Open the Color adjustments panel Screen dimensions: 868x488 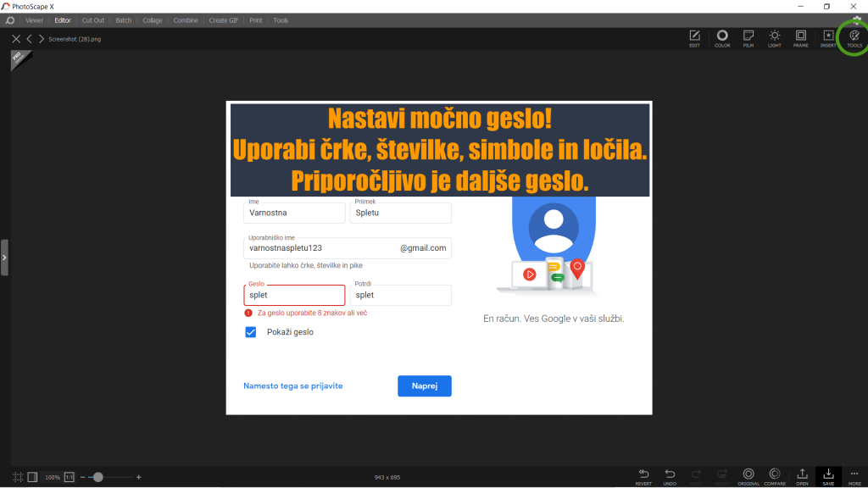722,38
